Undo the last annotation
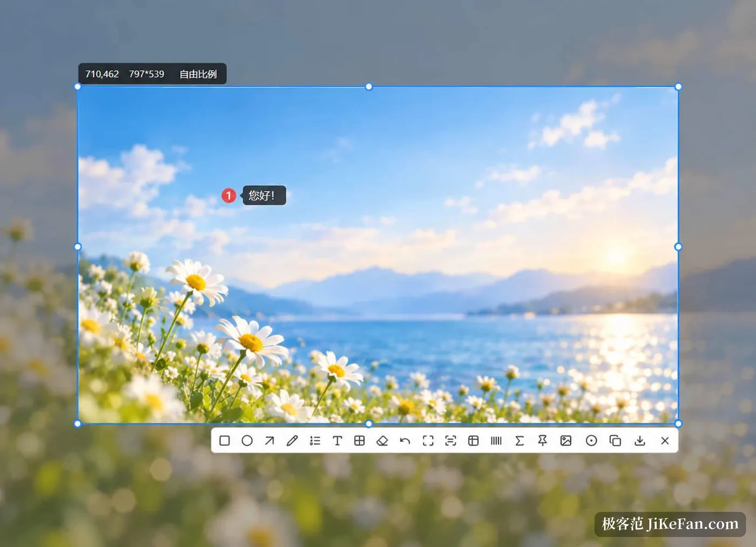This screenshot has height=547, width=756. point(405,441)
